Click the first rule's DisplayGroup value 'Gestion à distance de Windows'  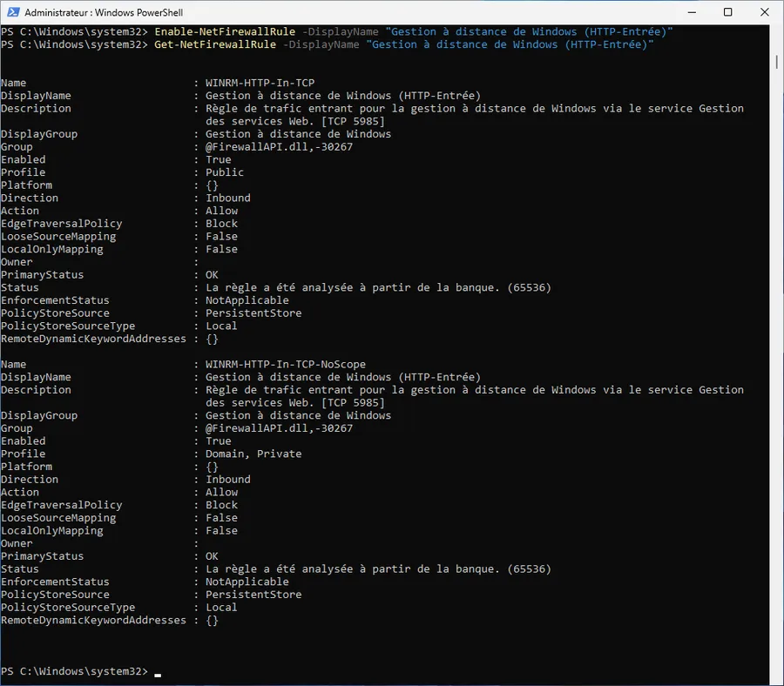[299, 134]
